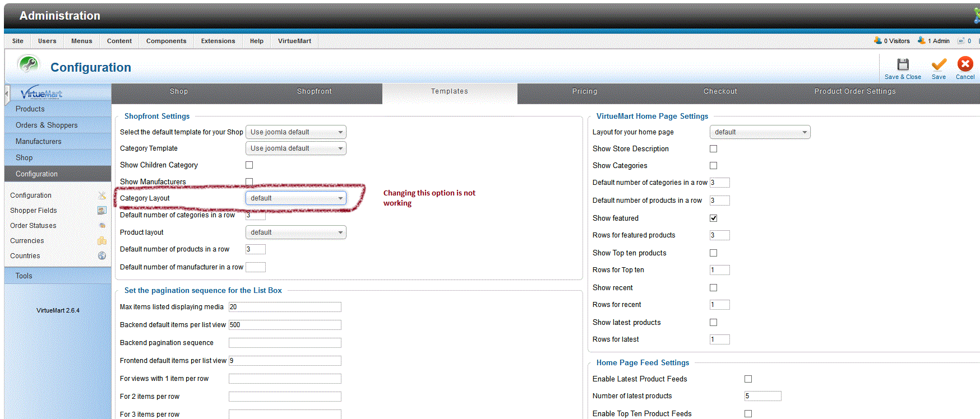Open the Menus menu
Screen dimensions: 980x419
[82, 41]
